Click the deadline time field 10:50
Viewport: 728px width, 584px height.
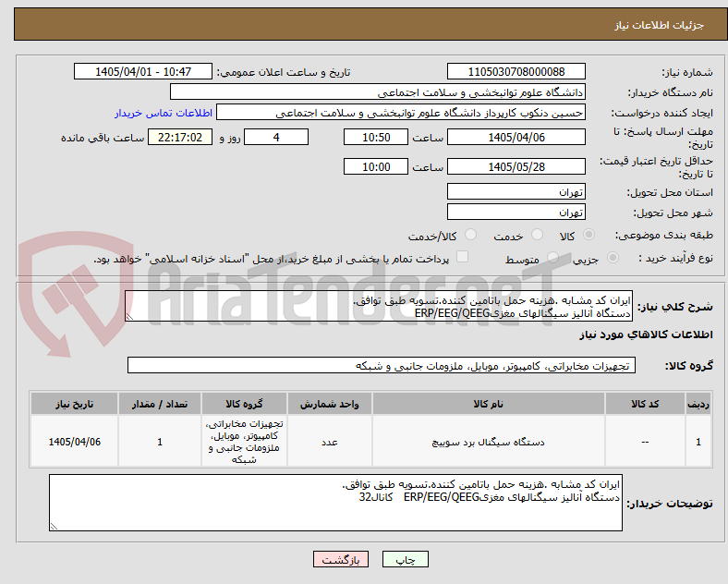376,137
